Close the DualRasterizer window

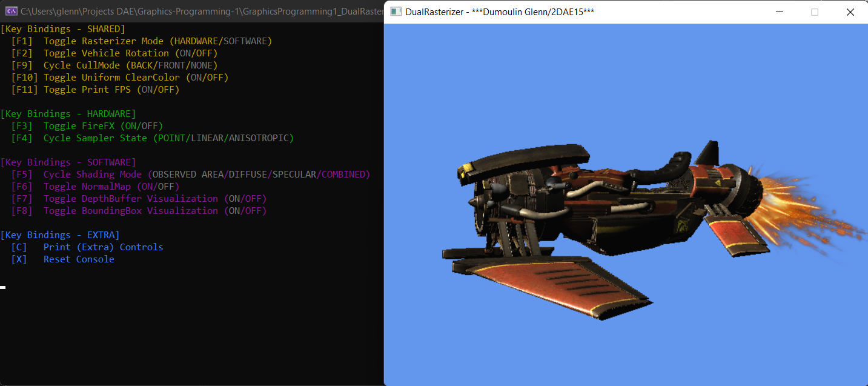tap(850, 12)
